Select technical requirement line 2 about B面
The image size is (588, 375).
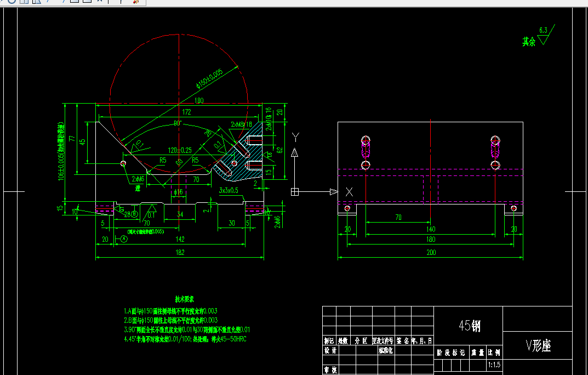tap(170, 320)
